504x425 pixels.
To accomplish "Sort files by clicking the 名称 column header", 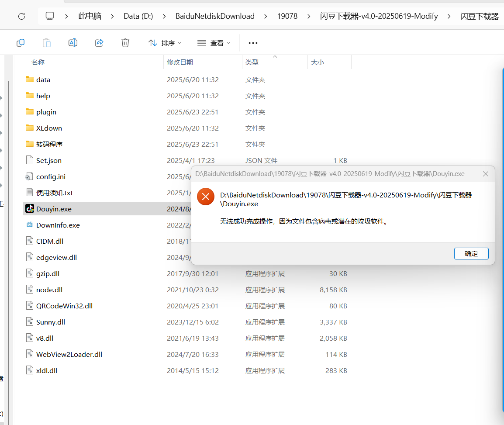I will 38,62.
